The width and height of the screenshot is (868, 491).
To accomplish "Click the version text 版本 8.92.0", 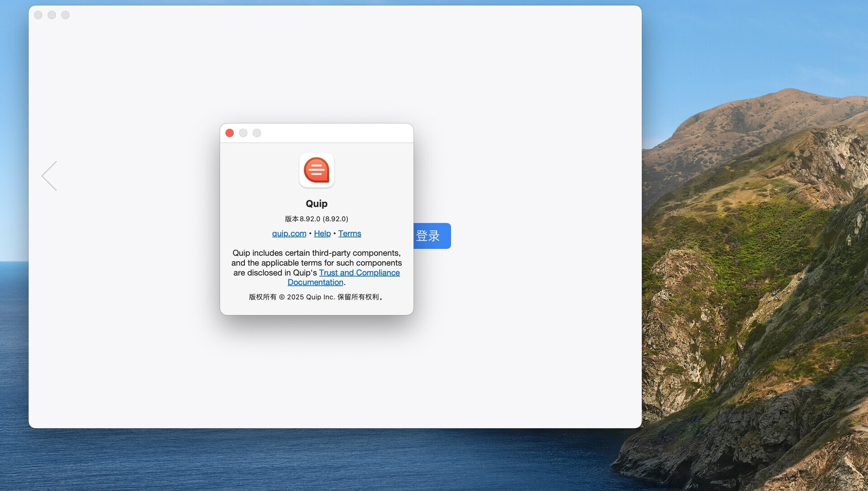I will tap(316, 219).
